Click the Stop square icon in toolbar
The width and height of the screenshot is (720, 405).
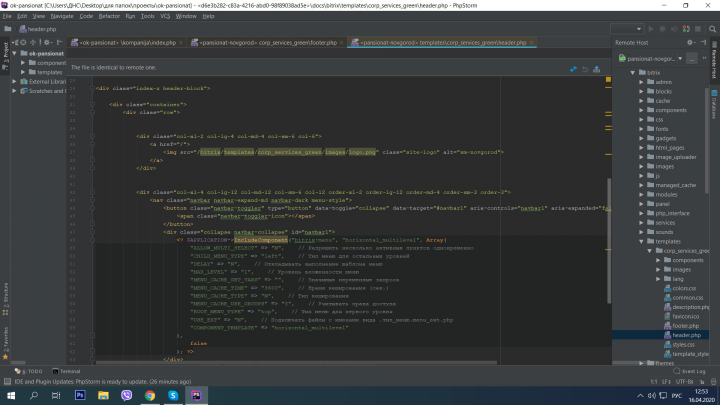(x=698, y=29)
